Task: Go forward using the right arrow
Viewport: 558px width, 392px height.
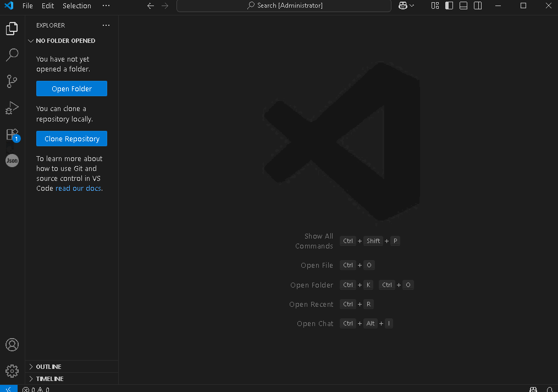Action: (165, 5)
